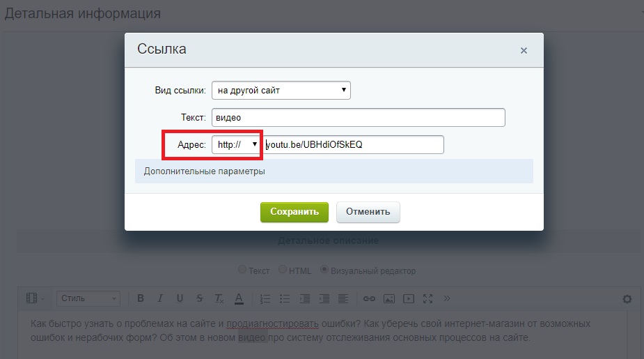Apply Italic formatting icon
The height and width of the screenshot is (359, 644).
(x=160, y=298)
